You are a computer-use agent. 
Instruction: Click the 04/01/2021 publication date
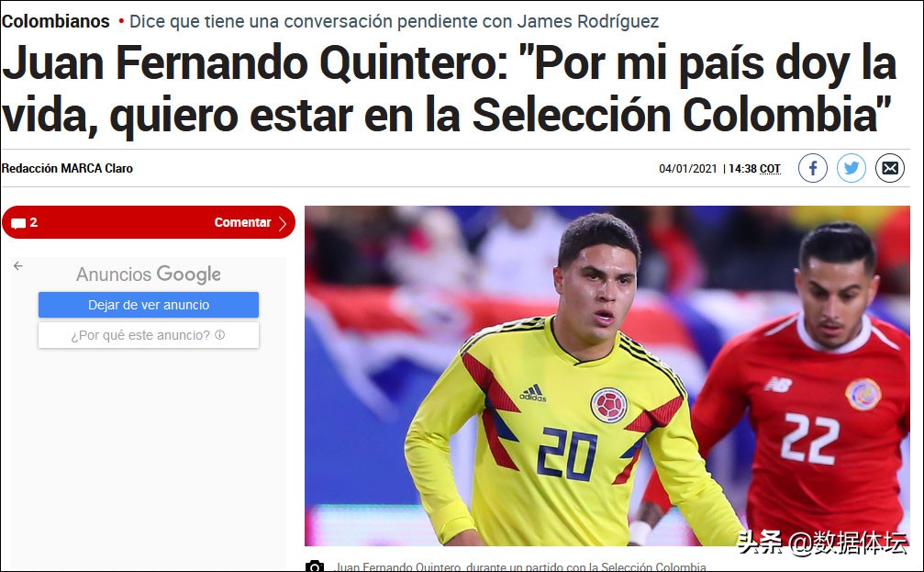point(687,169)
